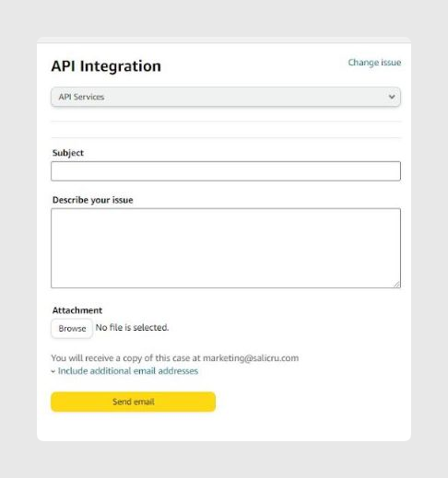The width and height of the screenshot is (448, 478).
Task: Click the Describe your issue label
Action: click(93, 200)
